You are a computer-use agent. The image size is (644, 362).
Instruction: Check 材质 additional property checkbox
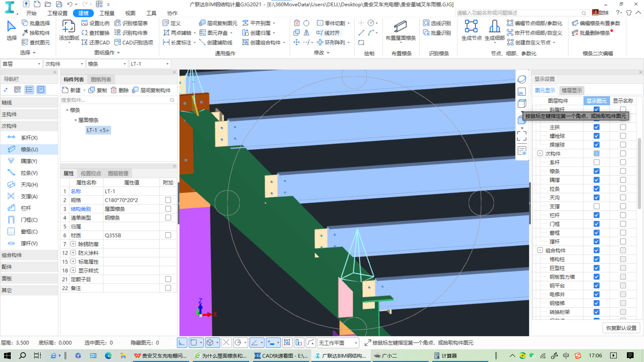coord(168,235)
